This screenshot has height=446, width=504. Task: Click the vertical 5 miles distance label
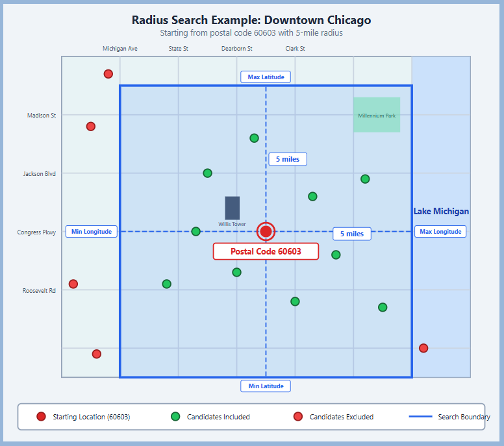tap(287, 159)
